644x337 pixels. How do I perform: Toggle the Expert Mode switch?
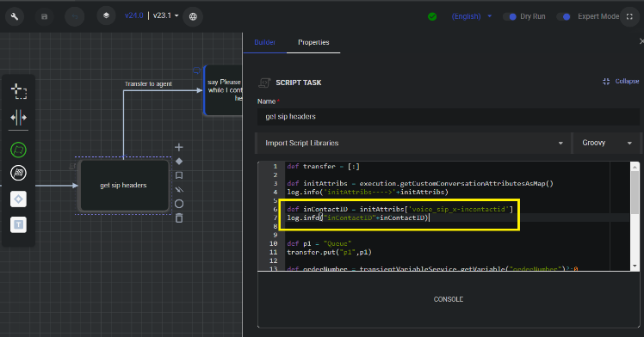click(564, 16)
